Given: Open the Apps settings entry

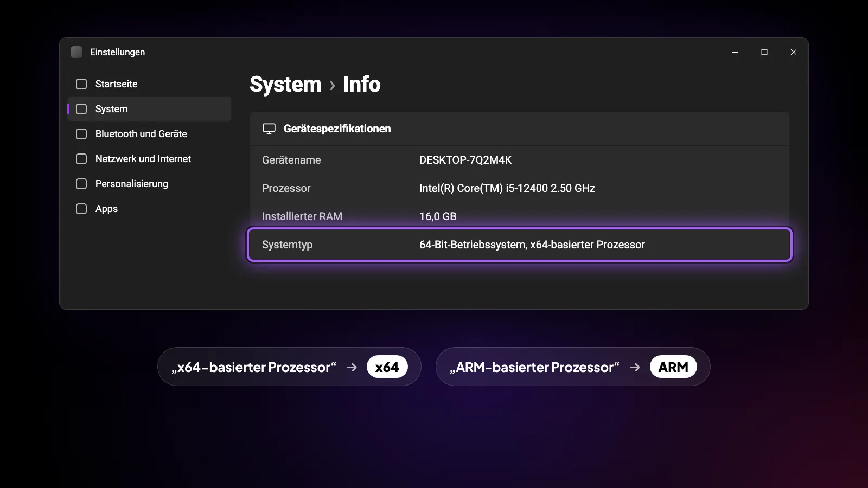Looking at the screenshot, I should pos(149,209).
